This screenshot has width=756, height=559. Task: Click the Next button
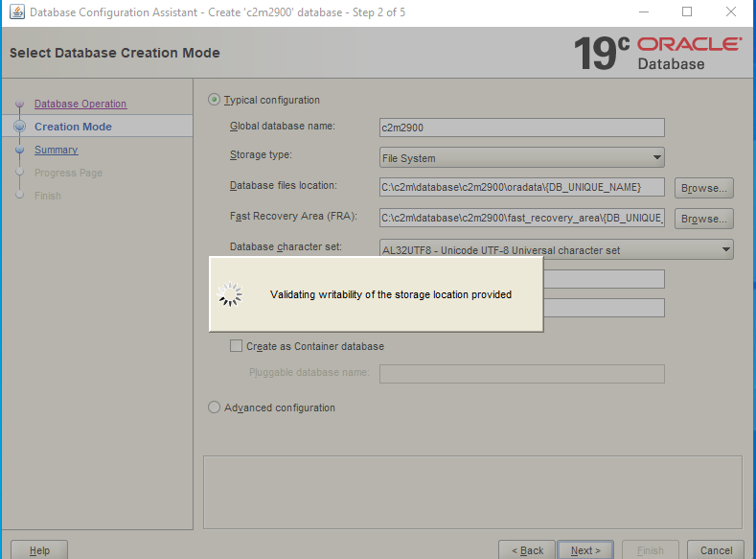coord(585,550)
